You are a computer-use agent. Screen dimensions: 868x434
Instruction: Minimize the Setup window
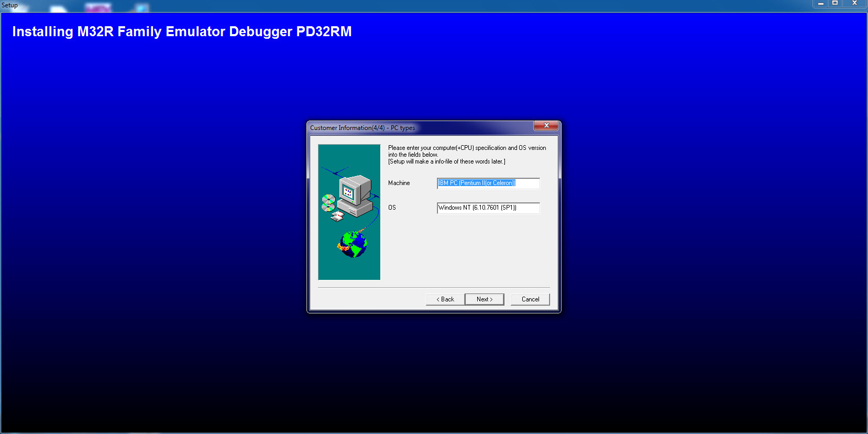click(x=821, y=4)
